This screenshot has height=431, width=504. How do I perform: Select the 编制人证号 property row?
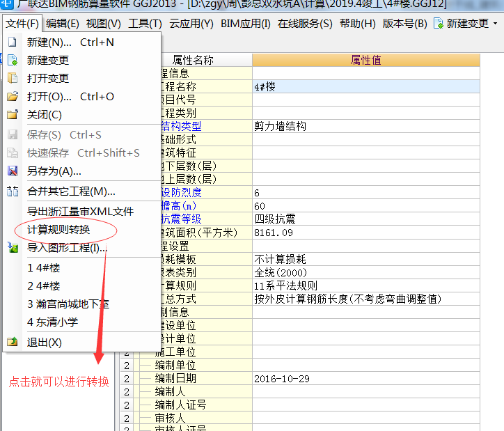300,405
